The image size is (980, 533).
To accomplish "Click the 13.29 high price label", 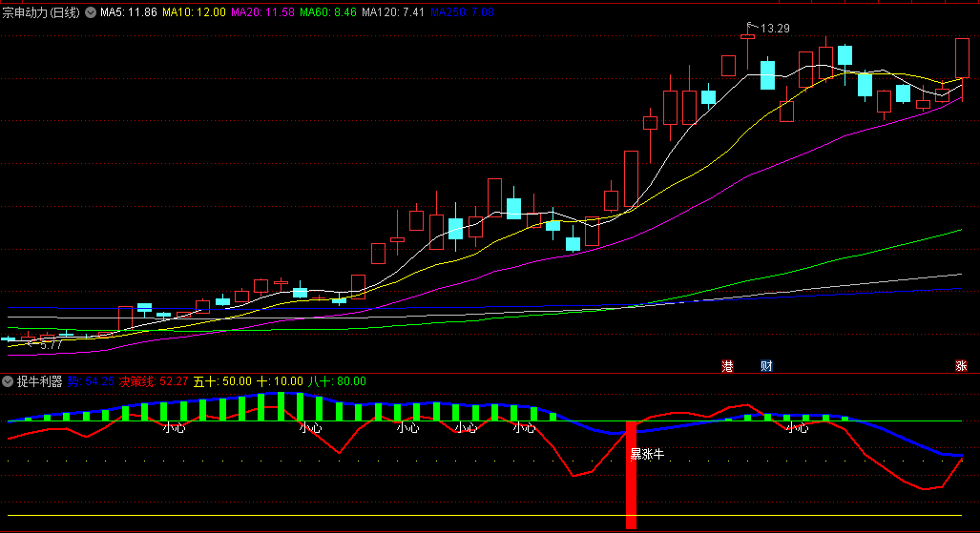I will click(x=775, y=29).
